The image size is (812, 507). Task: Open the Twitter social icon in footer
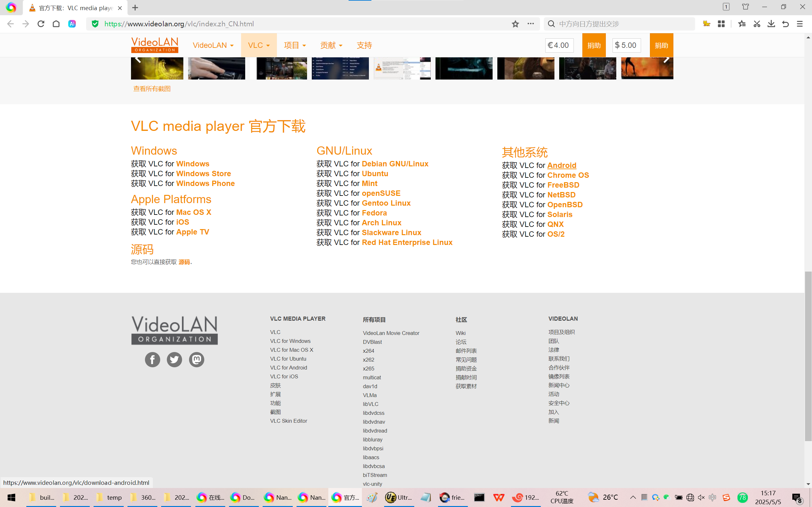[x=174, y=360]
